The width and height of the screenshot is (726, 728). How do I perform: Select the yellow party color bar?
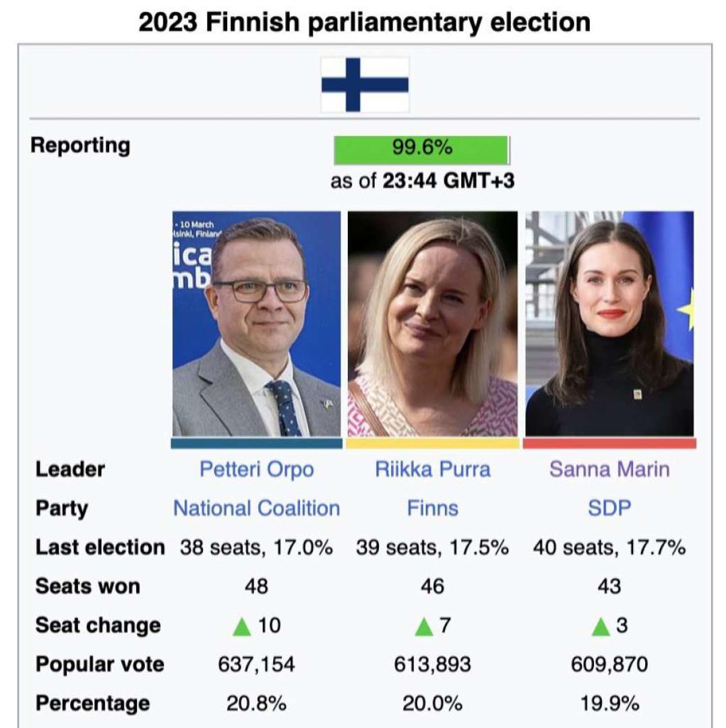(x=432, y=444)
